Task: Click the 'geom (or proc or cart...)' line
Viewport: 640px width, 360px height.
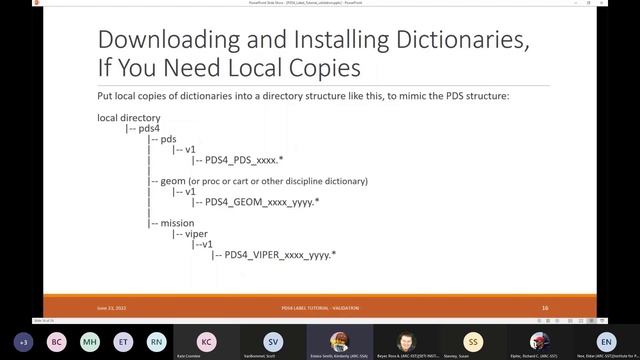Action: [x=258, y=181]
